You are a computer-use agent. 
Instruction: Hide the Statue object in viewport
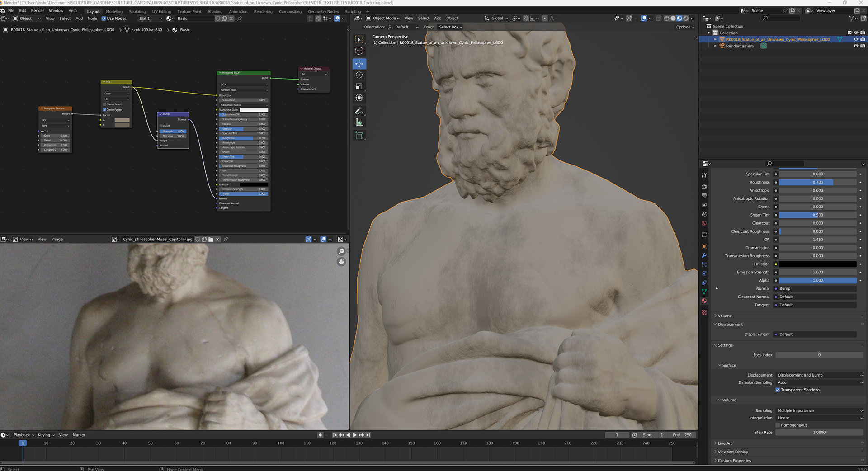pos(855,39)
